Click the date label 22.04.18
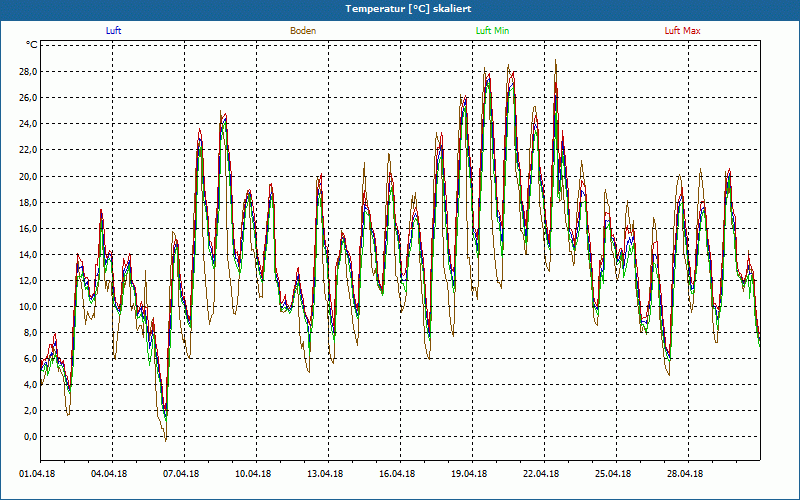The width and height of the screenshot is (800, 500). tap(541, 474)
